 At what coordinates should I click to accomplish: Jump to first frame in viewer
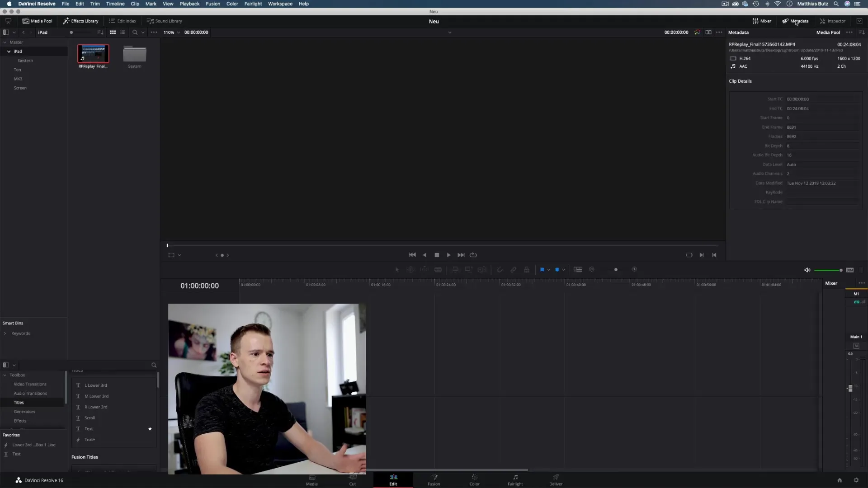click(412, 255)
